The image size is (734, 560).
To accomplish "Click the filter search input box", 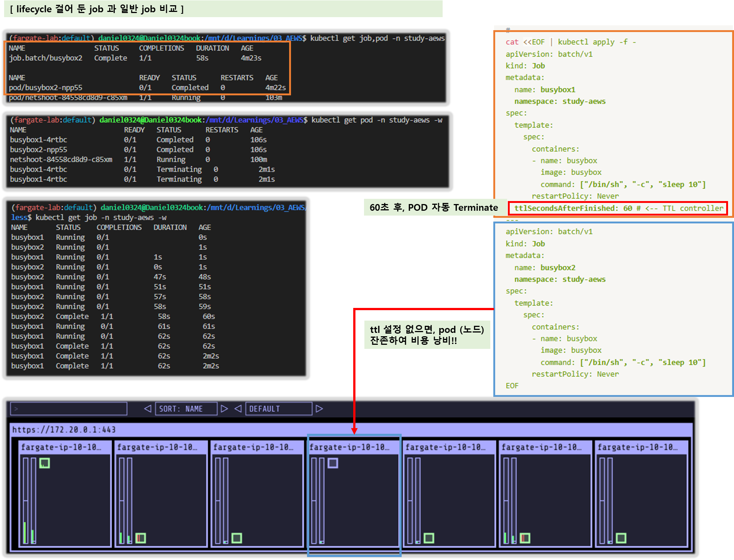I will click(69, 408).
